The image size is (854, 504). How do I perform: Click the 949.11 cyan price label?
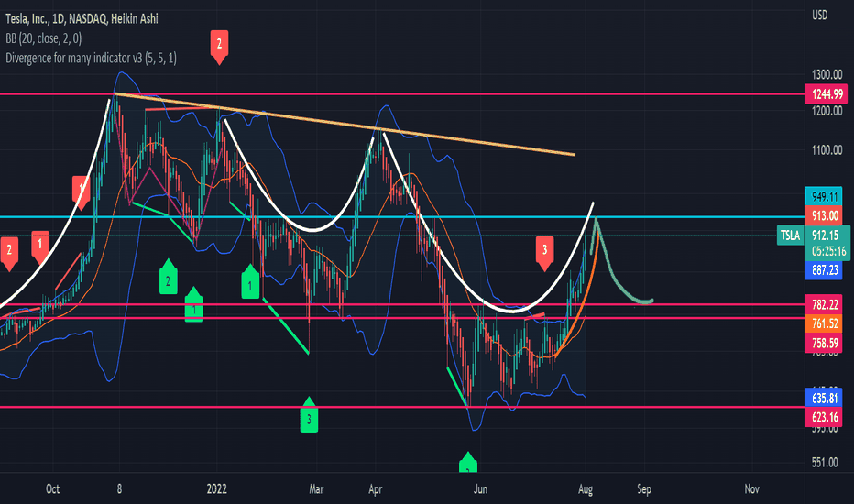(824, 196)
